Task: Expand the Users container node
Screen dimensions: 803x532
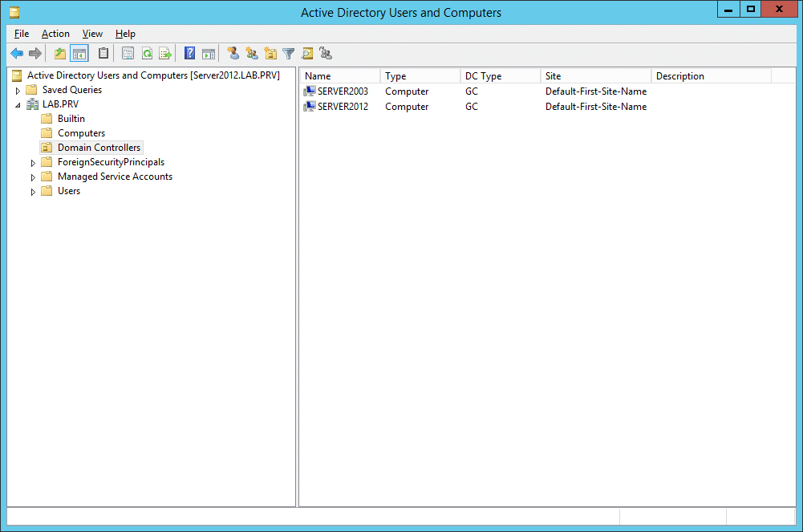Action: point(33,192)
